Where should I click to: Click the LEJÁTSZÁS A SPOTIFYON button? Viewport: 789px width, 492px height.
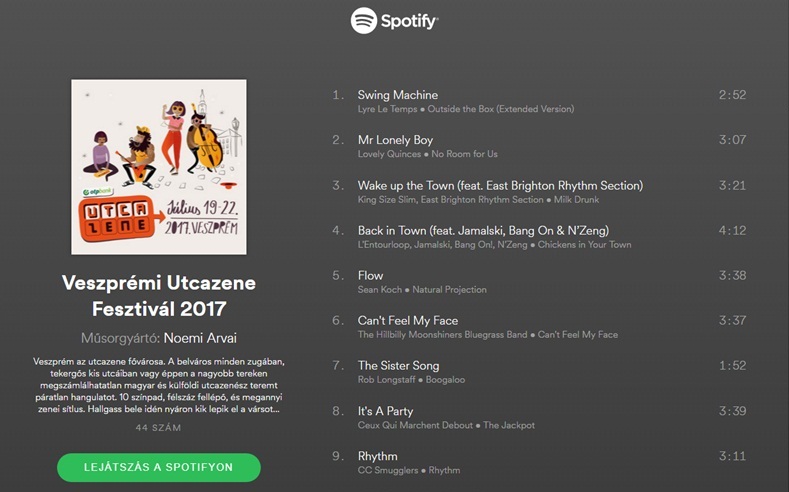click(159, 467)
